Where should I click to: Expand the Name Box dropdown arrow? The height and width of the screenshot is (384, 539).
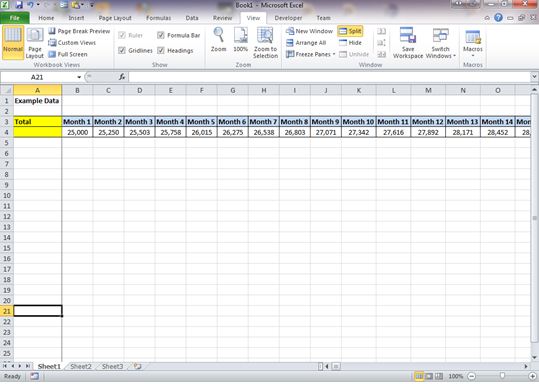tap(79, 77)
